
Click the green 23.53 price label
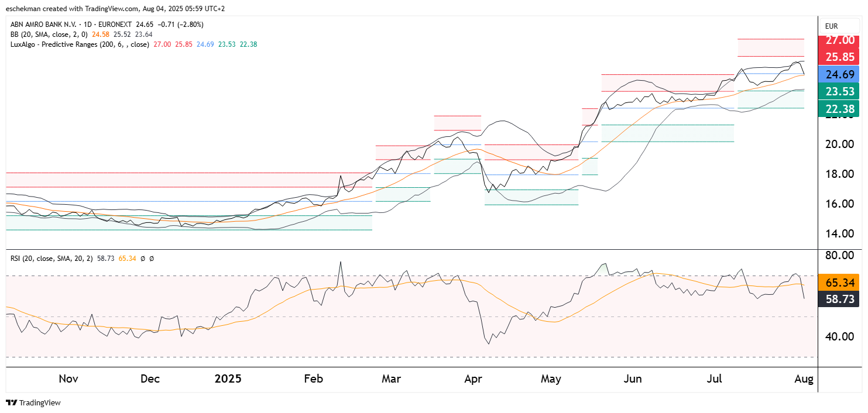pyautogui.click(x=840, y=91)
